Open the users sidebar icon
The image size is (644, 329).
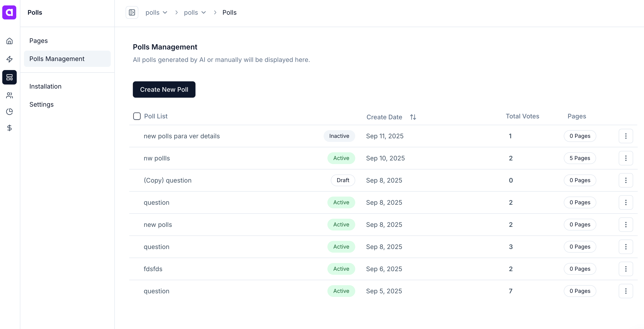click(x=9, y=95)
